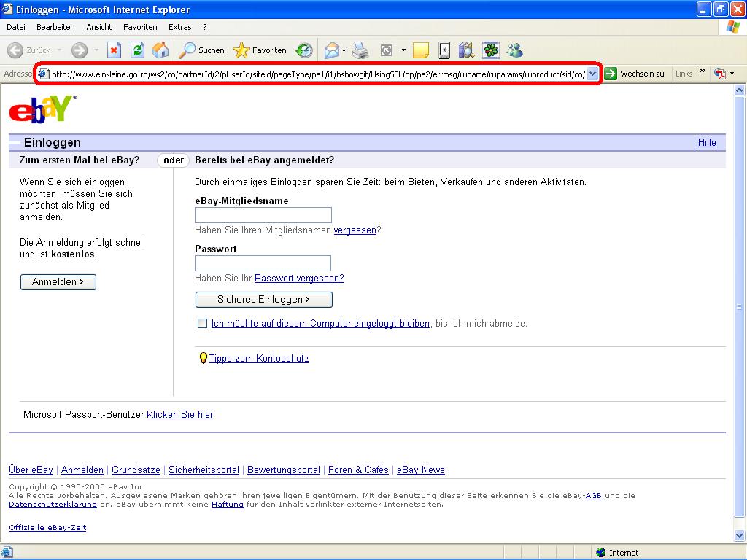The image size is (747, 560).
Task: Click the Anmelden footer link
Action: pyautogui.click(x=82, y=470)
